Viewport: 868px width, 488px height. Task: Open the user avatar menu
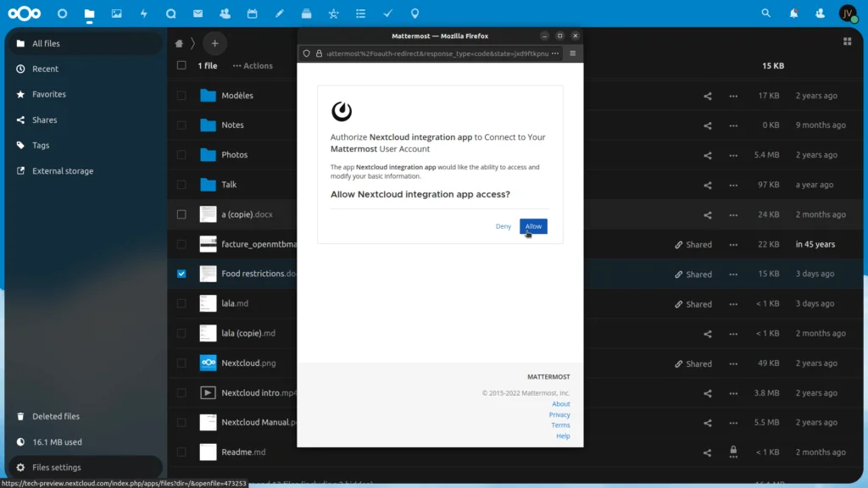[848, 14]
